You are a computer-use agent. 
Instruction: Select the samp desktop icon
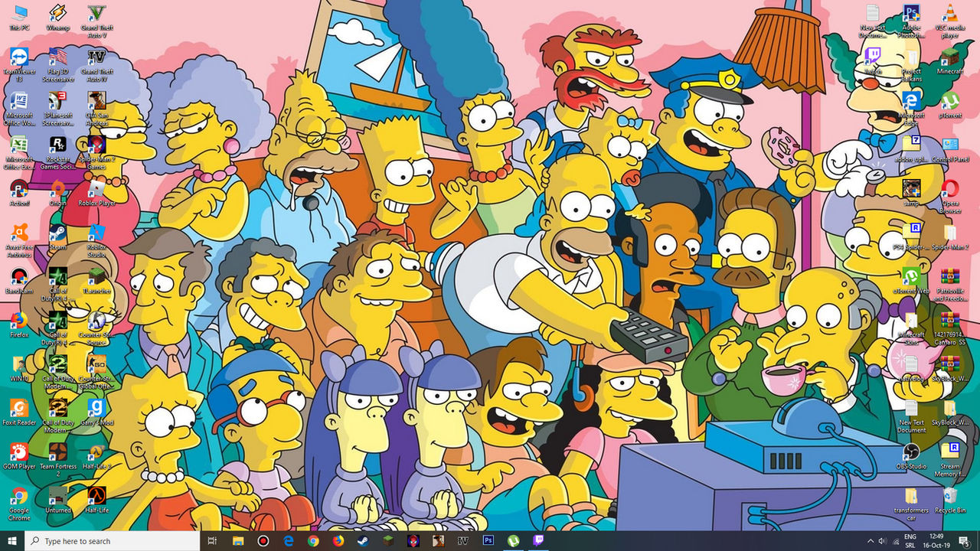pyautogui.click(x=911, y=192)
